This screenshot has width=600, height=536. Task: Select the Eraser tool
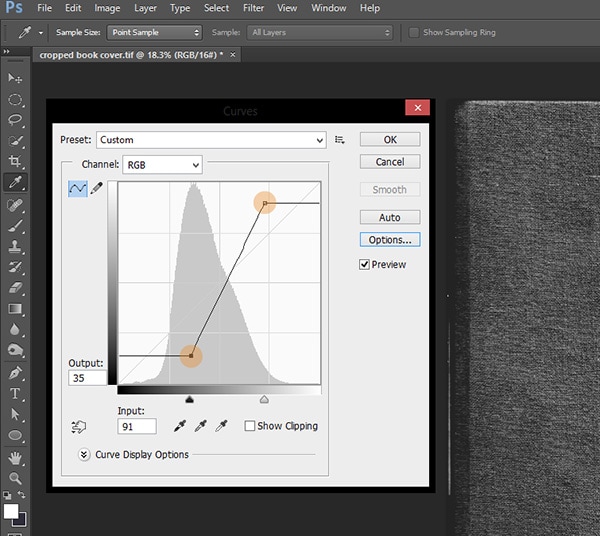15,288
